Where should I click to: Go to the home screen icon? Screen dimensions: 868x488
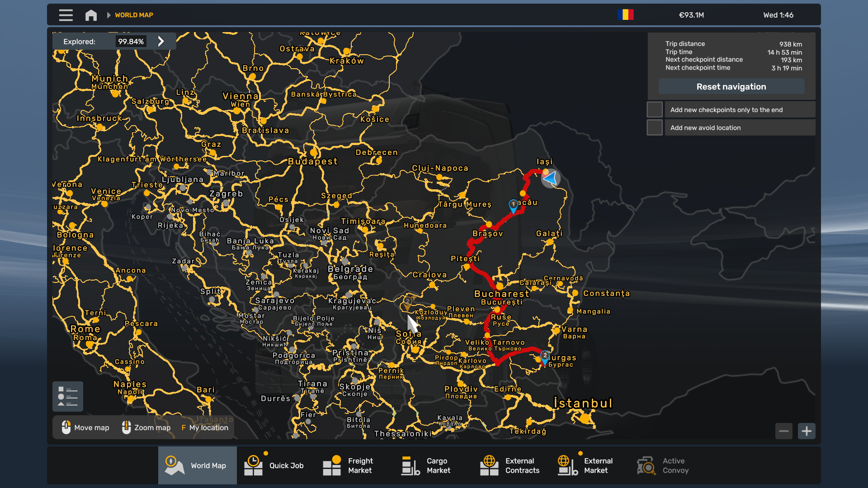click(x=91, y=15)
